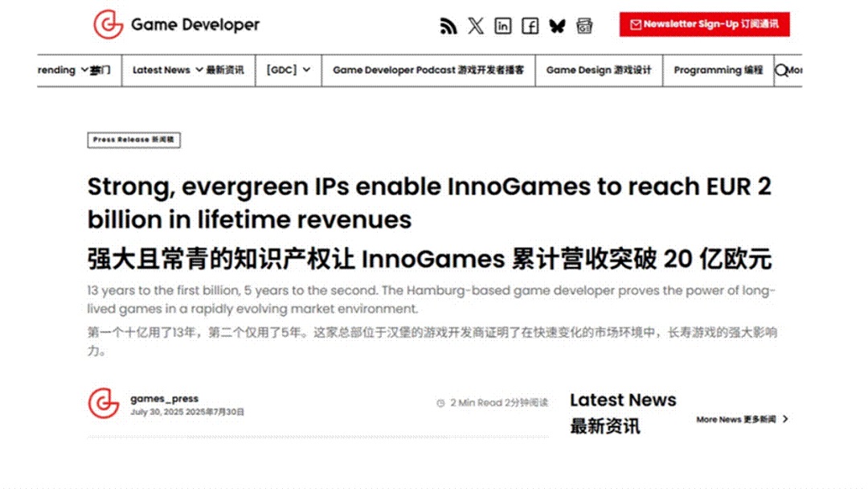Screen dimensions: 868x489
Task: Open the icon right of Bluesky
Action: click(x=584, y=26)
